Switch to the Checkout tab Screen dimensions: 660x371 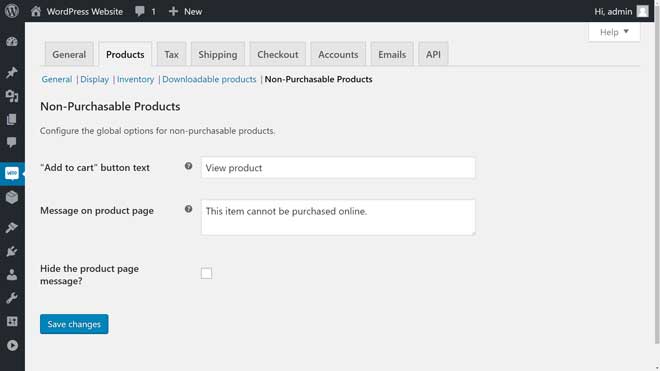(x=277, y=54)
